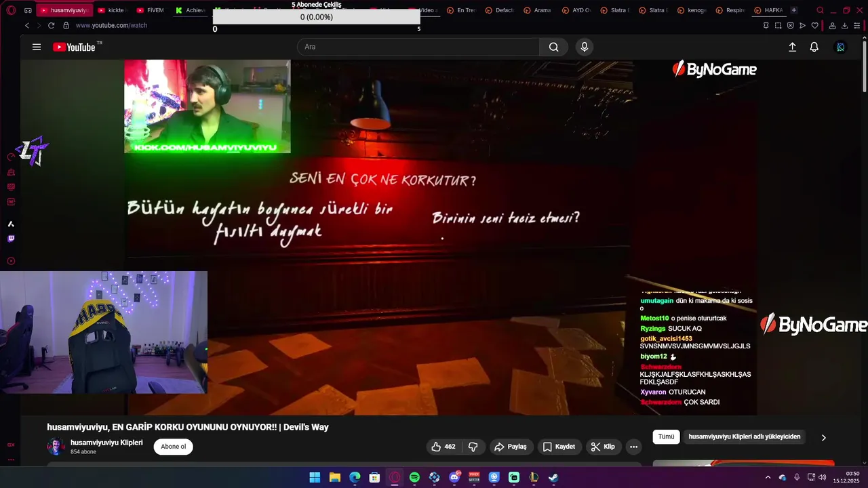Show hidden system tray icons

point(768,477)
